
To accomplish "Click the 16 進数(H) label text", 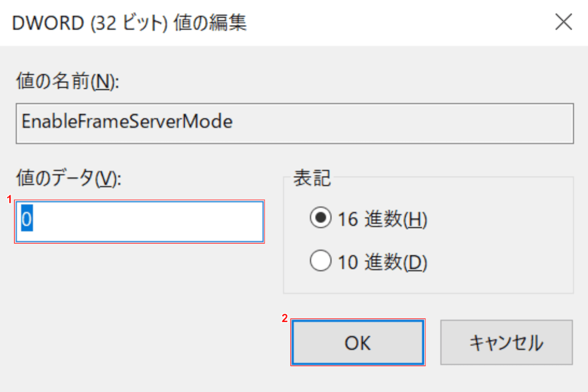I will point(383,220).
